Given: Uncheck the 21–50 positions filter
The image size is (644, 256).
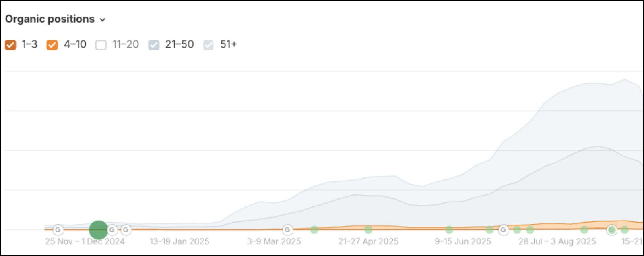Looking at the screenshot, I should point(153,44).
